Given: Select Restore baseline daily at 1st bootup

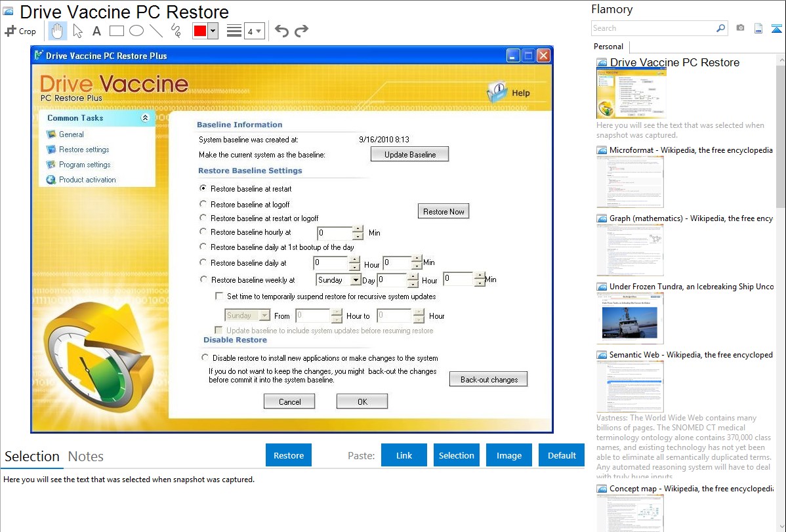Looking at the screenshot, I should coord(203,247).
